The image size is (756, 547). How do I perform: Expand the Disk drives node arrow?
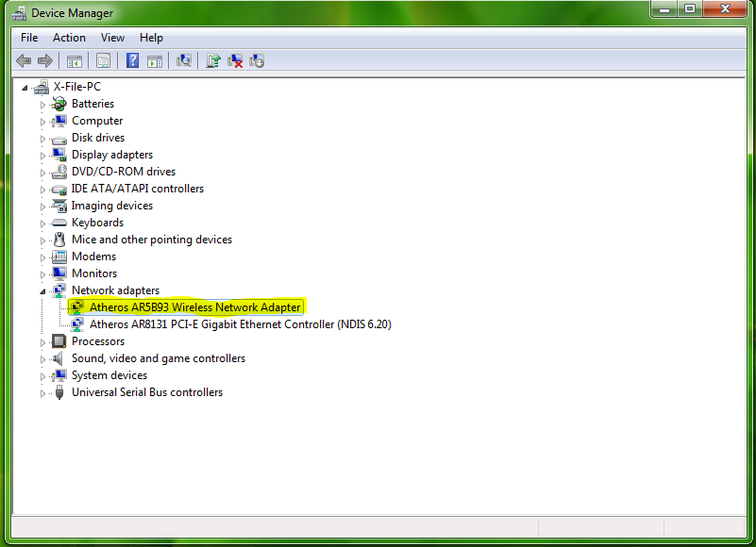tap(42, 139)
